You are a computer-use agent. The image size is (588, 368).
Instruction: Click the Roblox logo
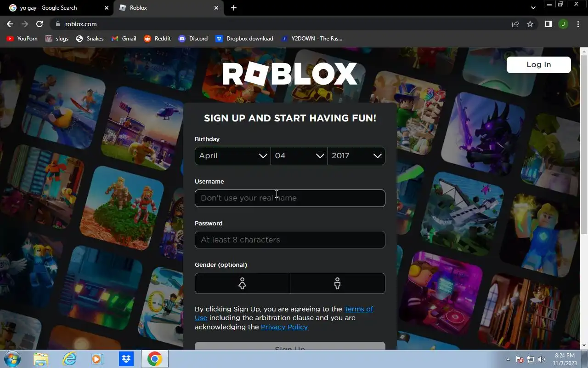click(x=290, y=74)
